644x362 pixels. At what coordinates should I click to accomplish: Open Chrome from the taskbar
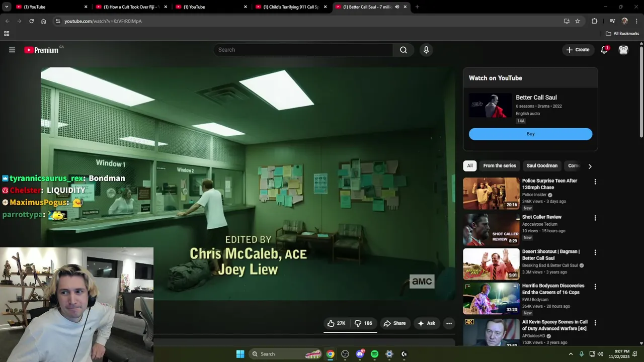pos(330,354)
